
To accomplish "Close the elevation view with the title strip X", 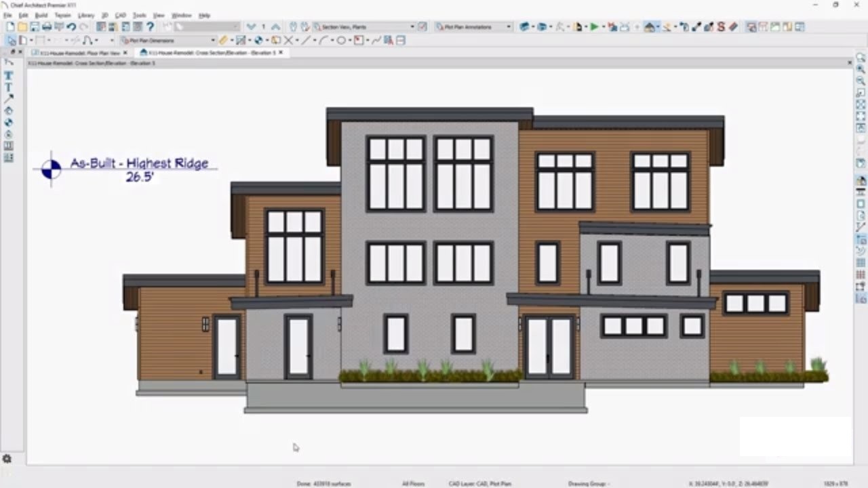I will (850, 62).
